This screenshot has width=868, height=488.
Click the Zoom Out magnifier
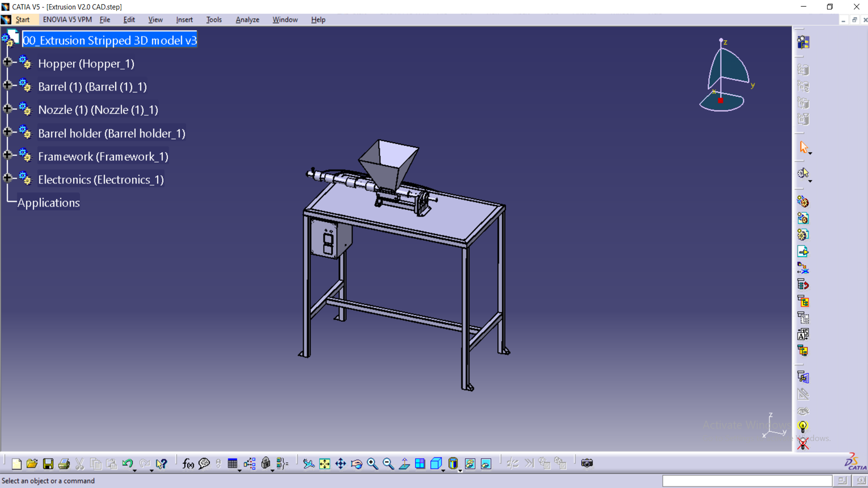tap(388, 464)
